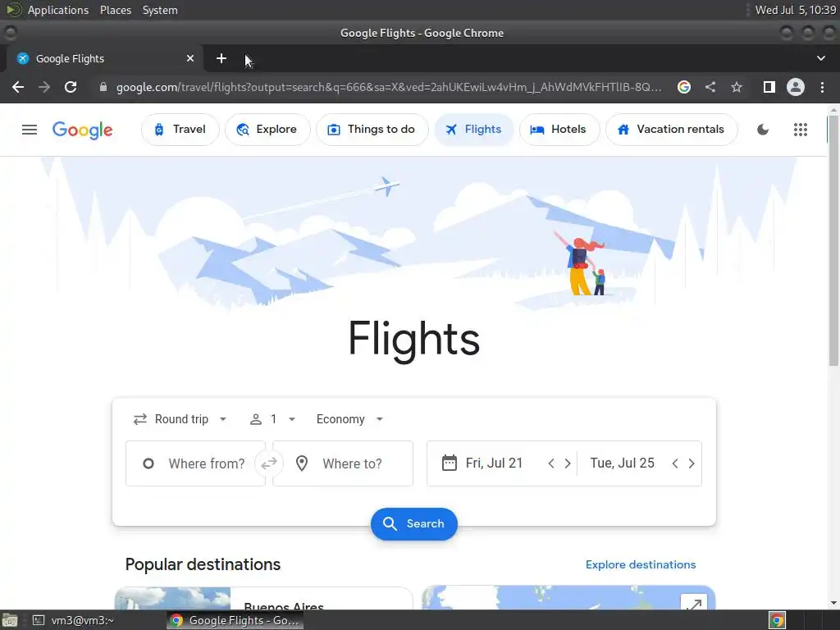Open the passenger count dropdown

point(272,419)
